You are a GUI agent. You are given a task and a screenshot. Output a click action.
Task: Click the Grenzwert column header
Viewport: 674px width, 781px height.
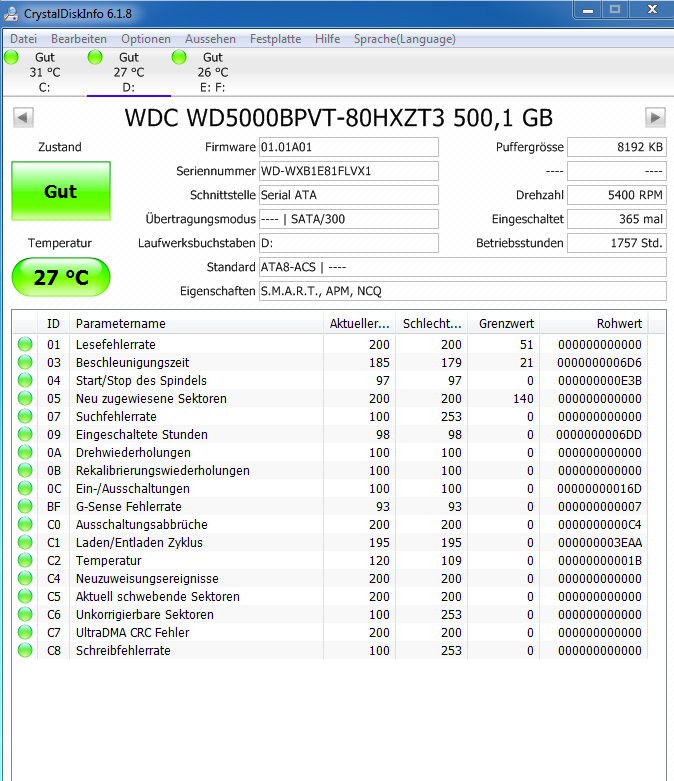tap(504, 323)
